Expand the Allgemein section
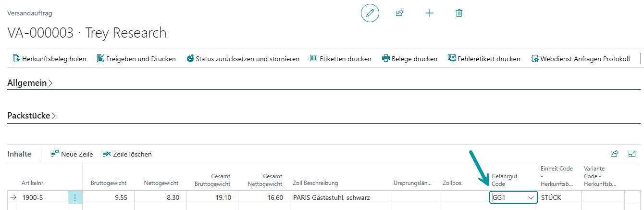This screenshot has width=644, height=210. 30,83
